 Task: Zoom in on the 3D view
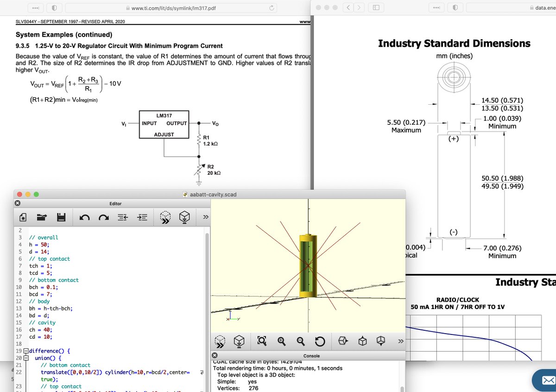(281, 341)
